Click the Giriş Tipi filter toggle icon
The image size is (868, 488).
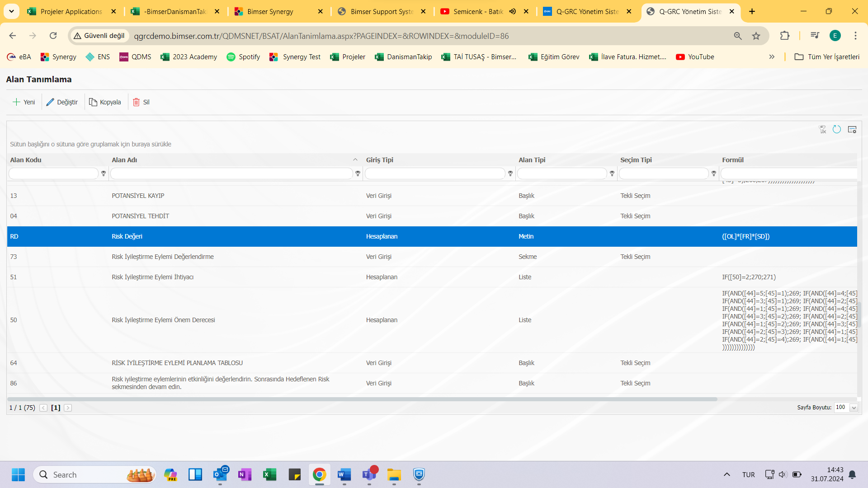click(x=510, y=174)
